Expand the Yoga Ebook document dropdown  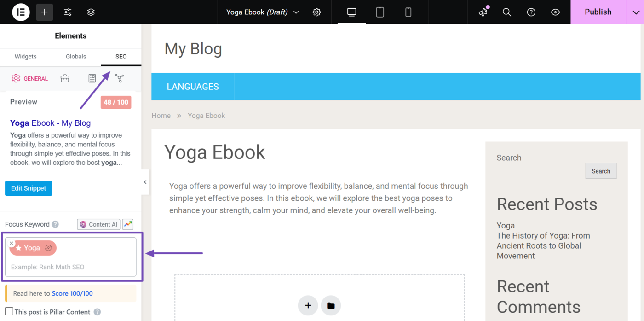(296, 12)
